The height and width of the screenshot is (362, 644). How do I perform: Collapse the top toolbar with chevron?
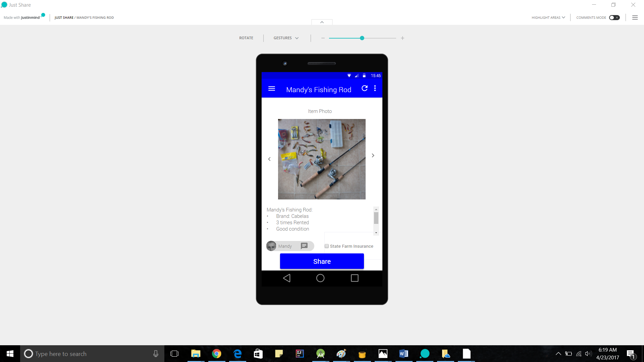point(322,22)
